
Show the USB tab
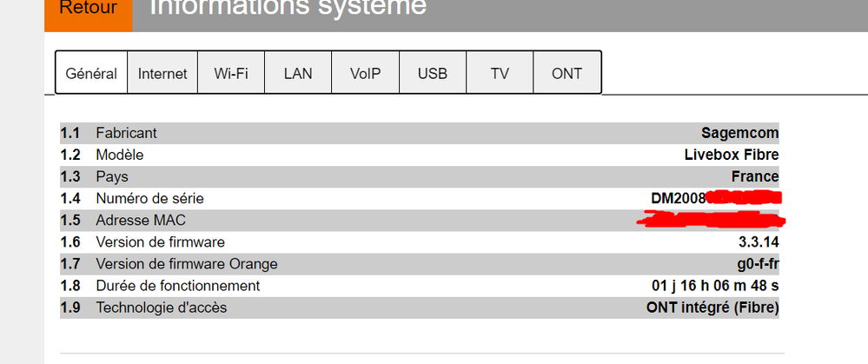click(433, 73)
